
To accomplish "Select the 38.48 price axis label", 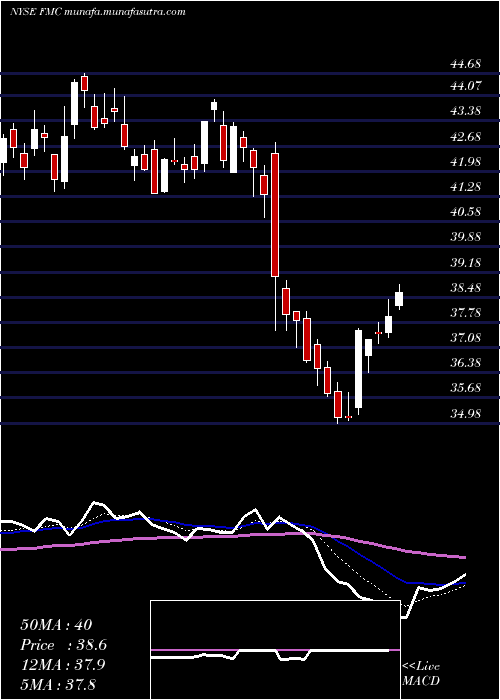I will [x=466, y=288].
